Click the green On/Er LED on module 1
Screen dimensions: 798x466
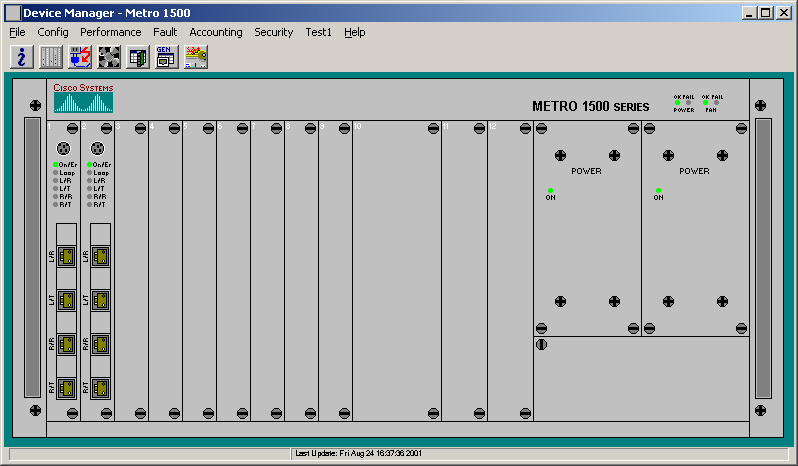click(x=56, y=164)
